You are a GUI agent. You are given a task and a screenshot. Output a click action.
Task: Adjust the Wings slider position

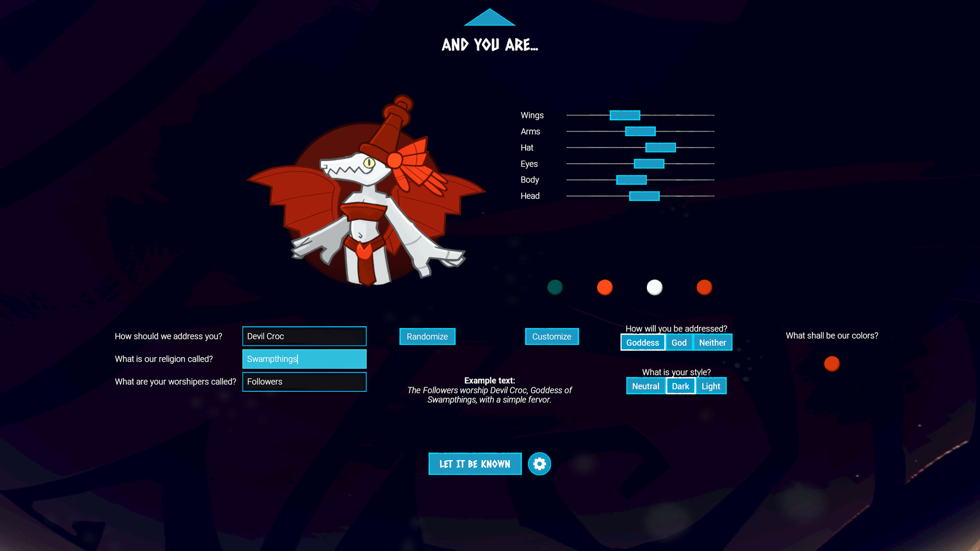(625, 114)
